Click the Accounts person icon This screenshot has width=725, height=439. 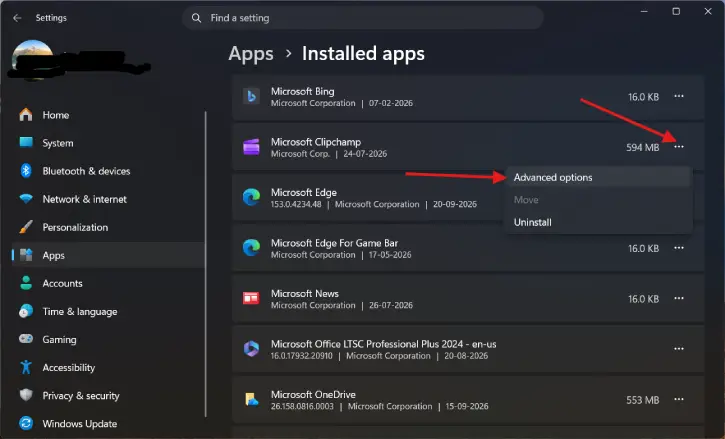26,283
